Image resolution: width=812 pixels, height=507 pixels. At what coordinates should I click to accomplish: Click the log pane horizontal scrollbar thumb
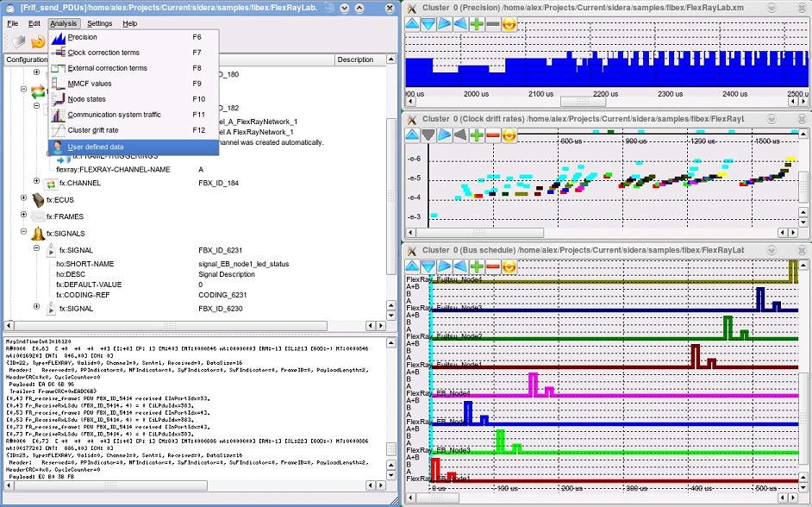(109, 485)
